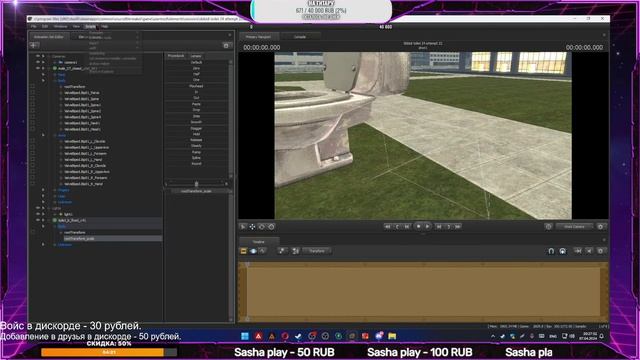Apply the Playhead preset
The image size is (640, 360).
[196, 86]
